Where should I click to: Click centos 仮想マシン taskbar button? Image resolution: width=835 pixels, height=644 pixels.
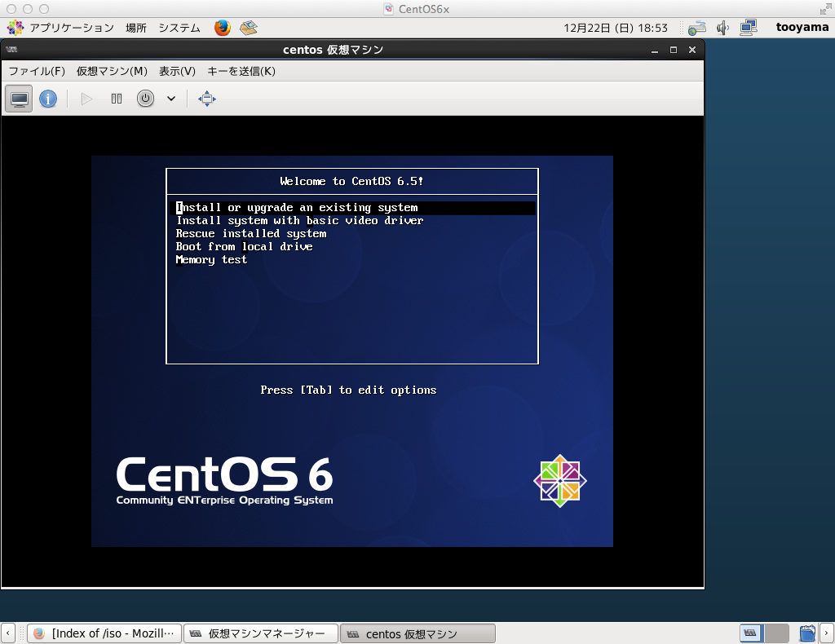417,633
